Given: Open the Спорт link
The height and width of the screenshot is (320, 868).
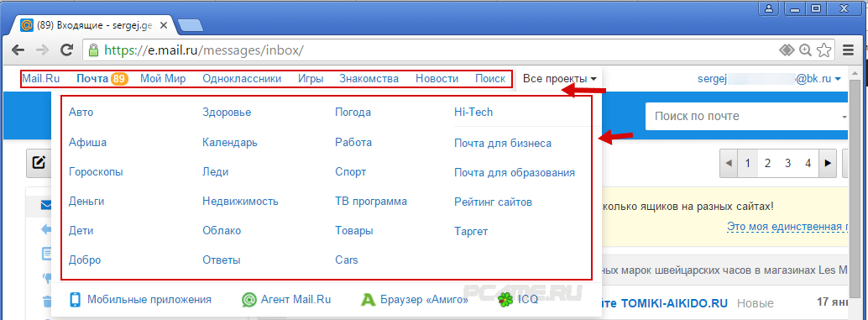Looking at the screenshot, I should [x=351, y=172].
